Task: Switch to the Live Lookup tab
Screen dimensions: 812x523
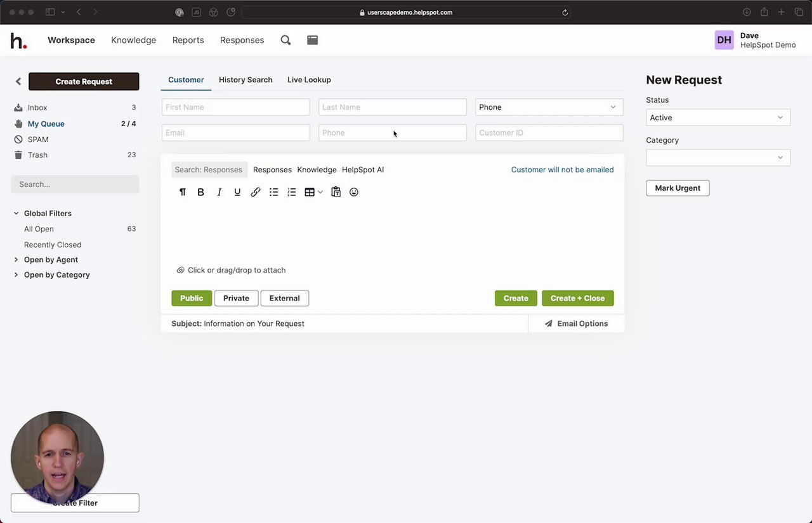Action: click(x=309, y=80)
